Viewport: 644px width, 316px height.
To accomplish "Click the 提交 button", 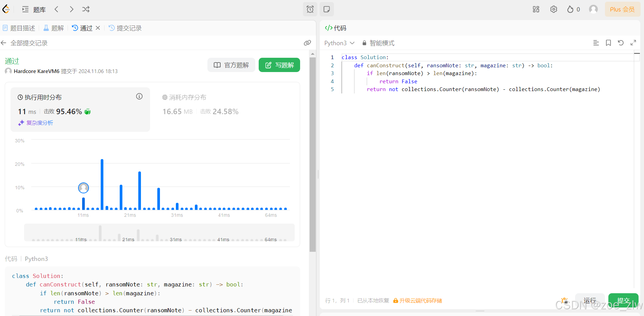I will point(623,300).
